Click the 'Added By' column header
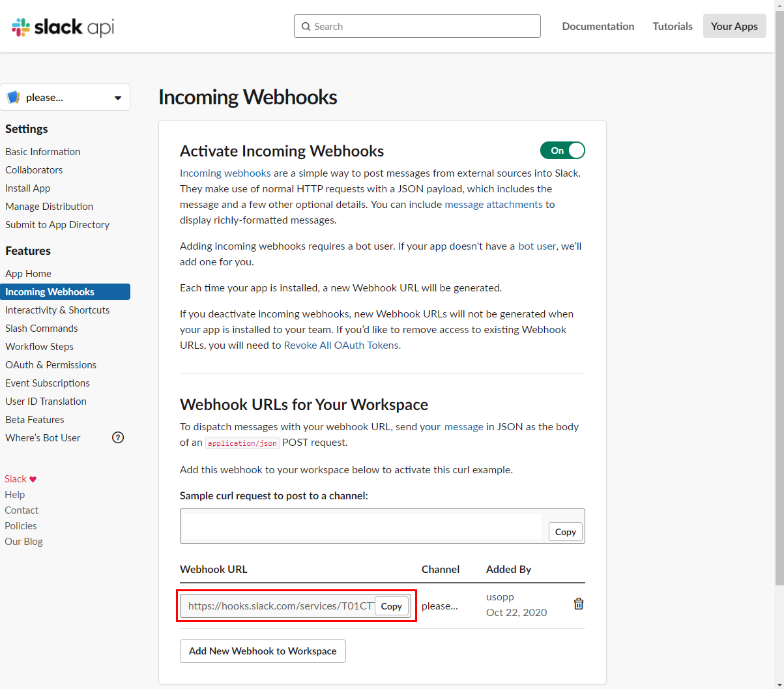Image resolution: width=784 pixels, height=689 pixels. click(508, 569)
